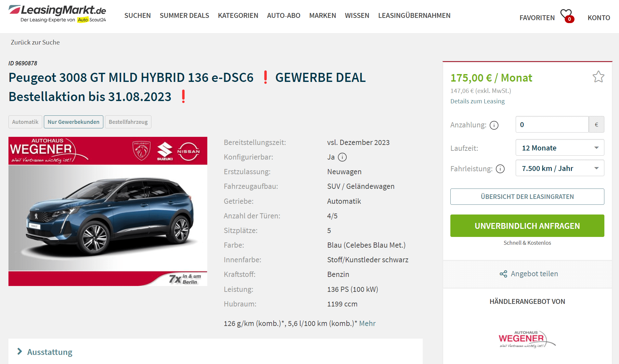Open the KONTO menu
Image resolution: width=619 pixels, height=364 pixels.
point(599,18)
